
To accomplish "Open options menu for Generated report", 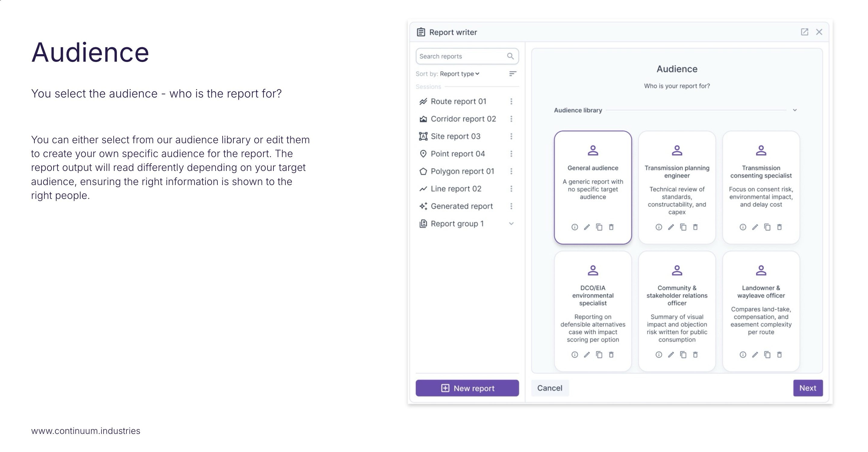I will tap(511, 206).
